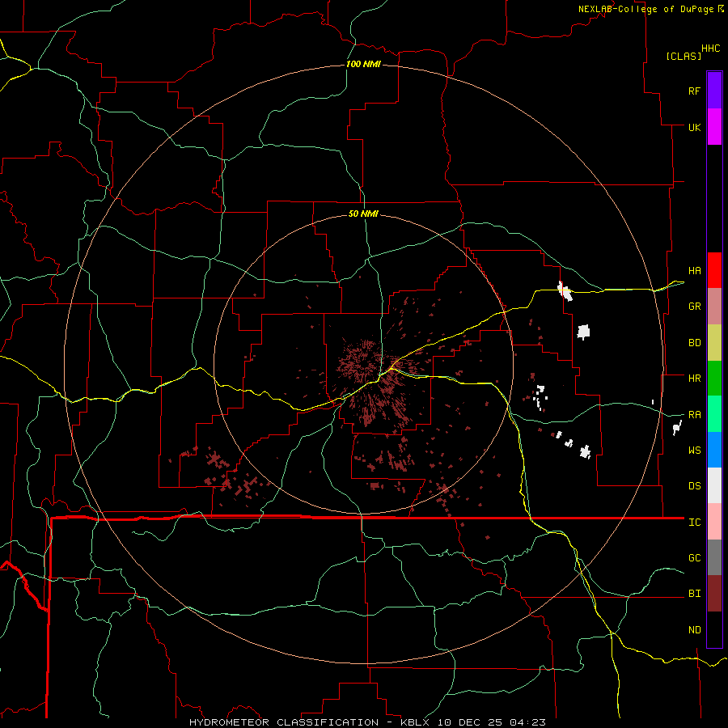Image resolution: width=728 pixels, height=728 pixels.
Task: Click the RF purple legend swatch
Action: click(x=714, y=91)
